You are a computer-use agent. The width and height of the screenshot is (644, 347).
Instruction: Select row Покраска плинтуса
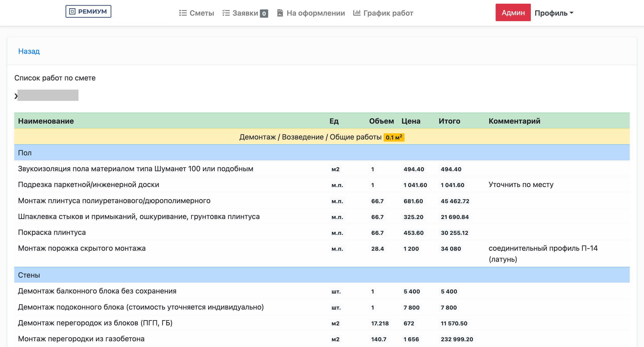pos(322,233)
